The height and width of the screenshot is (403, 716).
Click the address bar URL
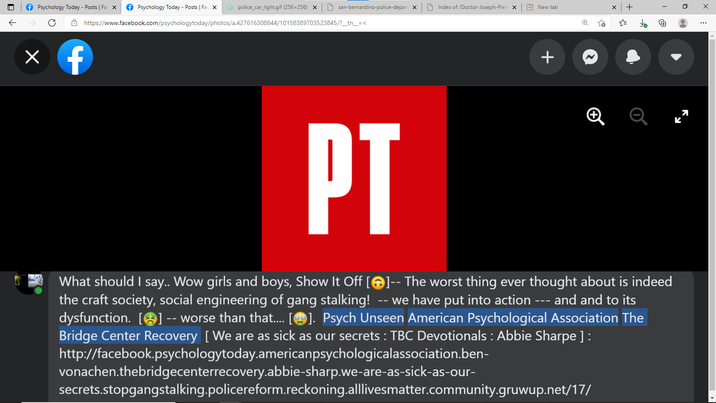point(225,23)
